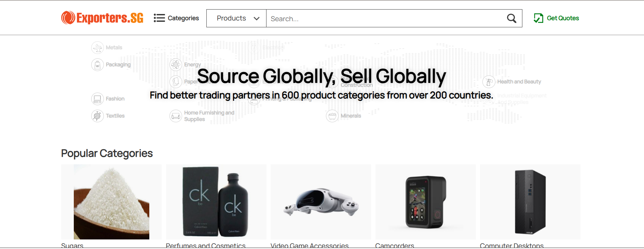Open the Camcorders category image
The width and height of the screenshot is (644, 249).
tap(425, 202)
